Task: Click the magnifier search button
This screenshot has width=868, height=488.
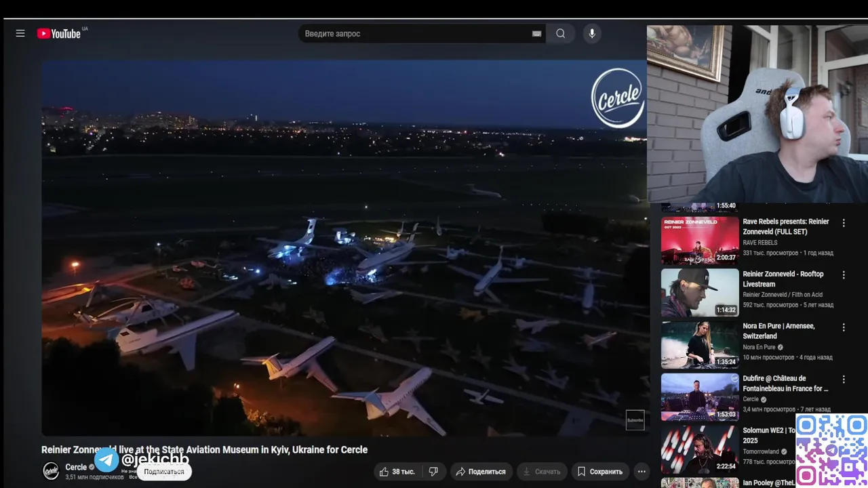Action: tap(561, 33)
